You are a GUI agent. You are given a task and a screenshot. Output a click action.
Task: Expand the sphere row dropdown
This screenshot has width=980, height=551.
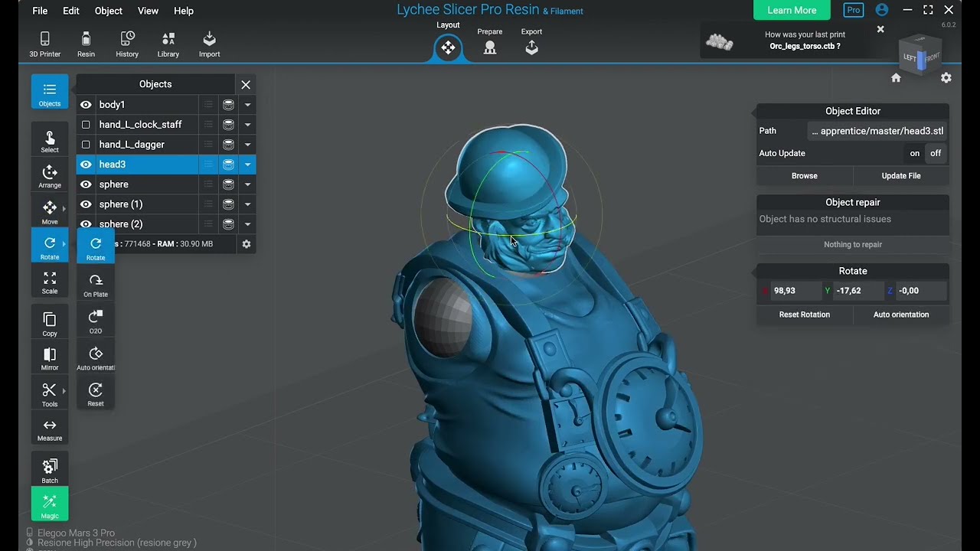point(247,184)
